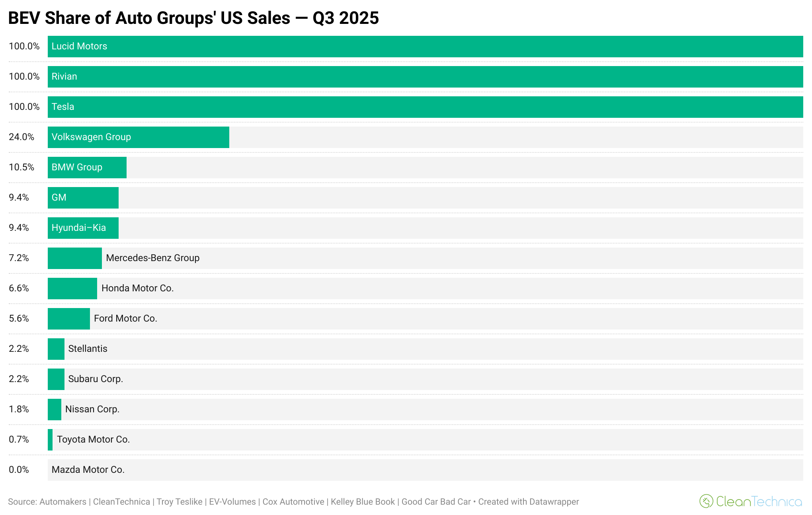This screenshot has width=812, height=515.
Task: Click the chart title text
Action: (193, 18)
